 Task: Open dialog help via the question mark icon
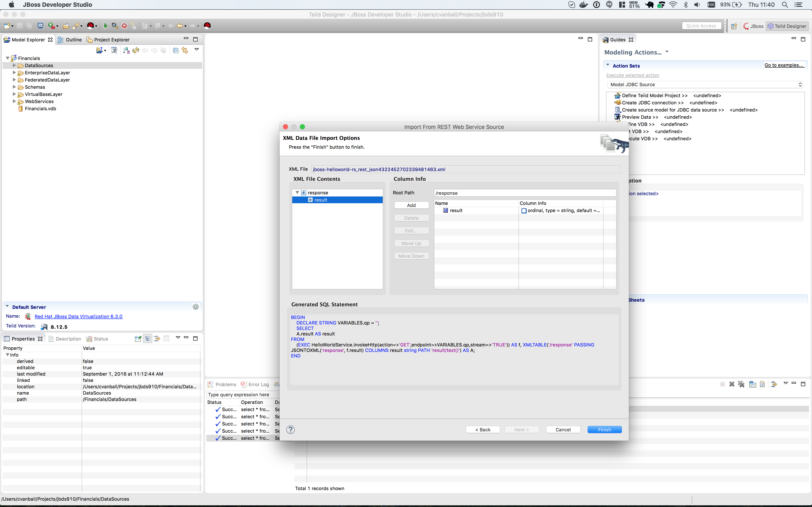290,429
